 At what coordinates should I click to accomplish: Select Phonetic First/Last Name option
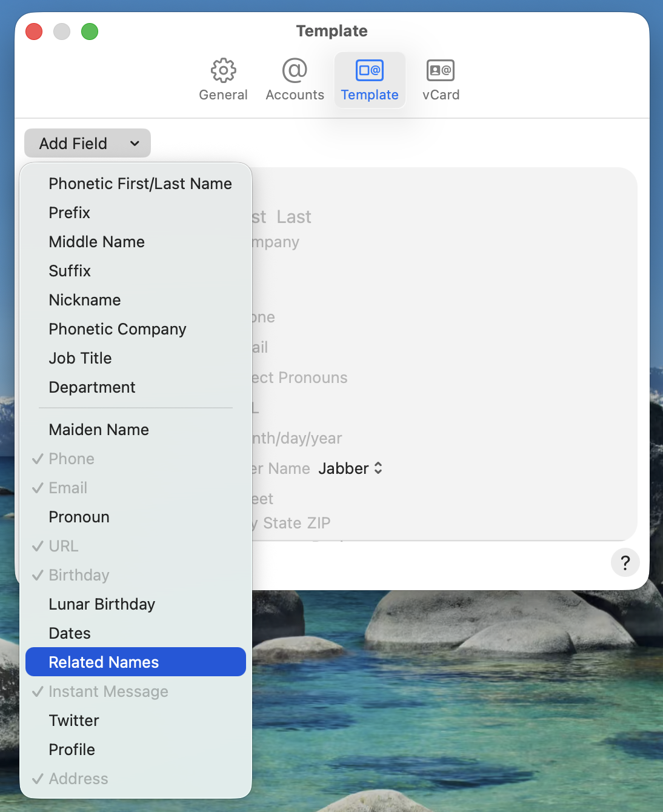140,184
